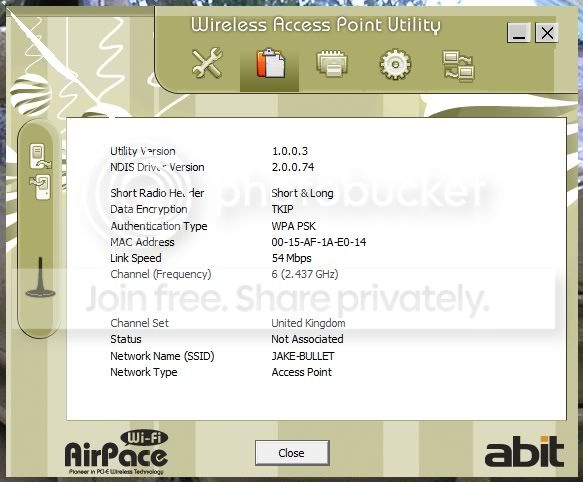Viewport: 583px width, 482px height.
Task: Open the wrench and screwdriver configuration icon
Action: point(207,63)
